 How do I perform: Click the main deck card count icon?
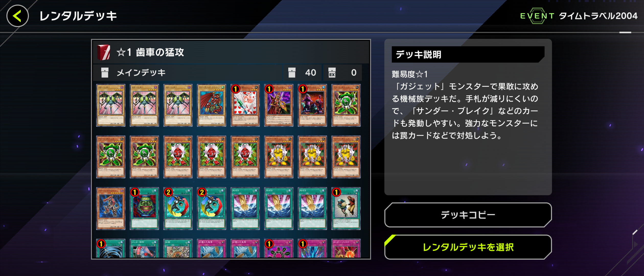[292, 73]
